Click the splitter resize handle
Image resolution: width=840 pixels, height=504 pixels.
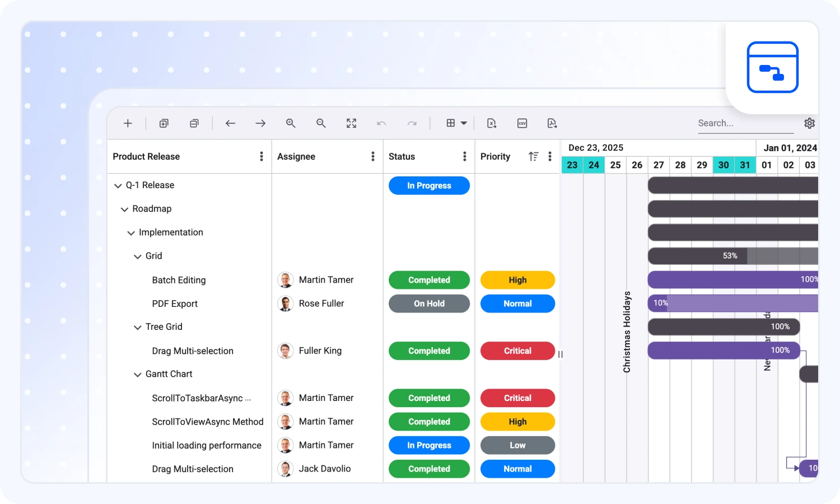coord(561,354)
